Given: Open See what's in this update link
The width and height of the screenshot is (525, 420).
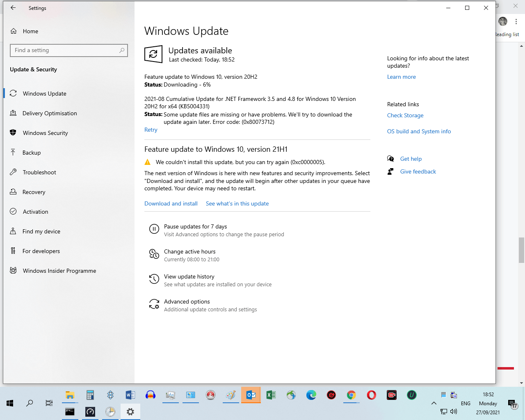Looking at the screenshot, I should coord(237,203).
